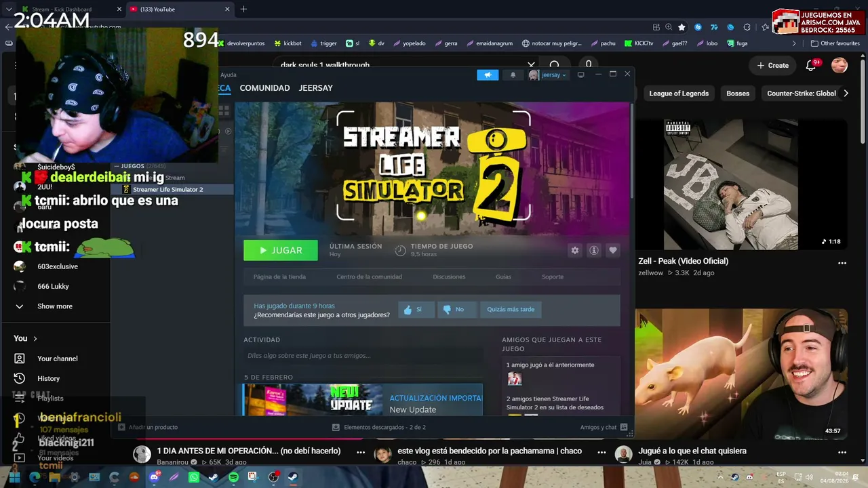This screenshot has width=868, height=488.
Task: Collapse the JUEGOS category in Steam library
Action: (116, 166)
